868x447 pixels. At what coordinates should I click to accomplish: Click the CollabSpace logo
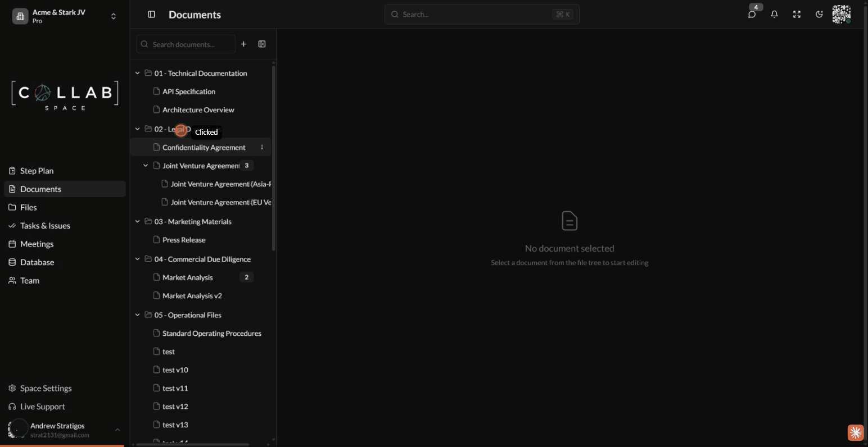point(64,94)
